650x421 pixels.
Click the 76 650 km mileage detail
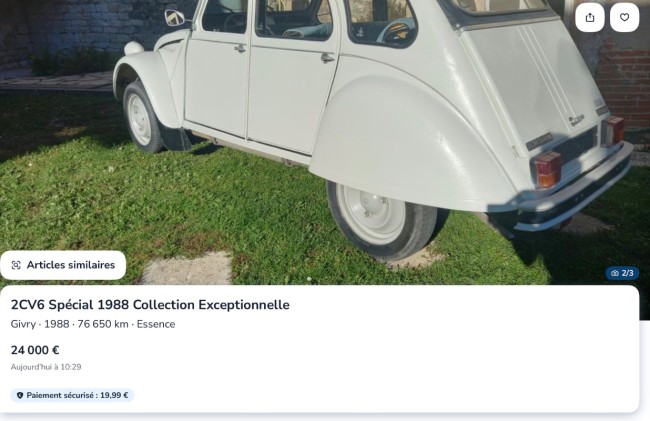tap(103, 324)
